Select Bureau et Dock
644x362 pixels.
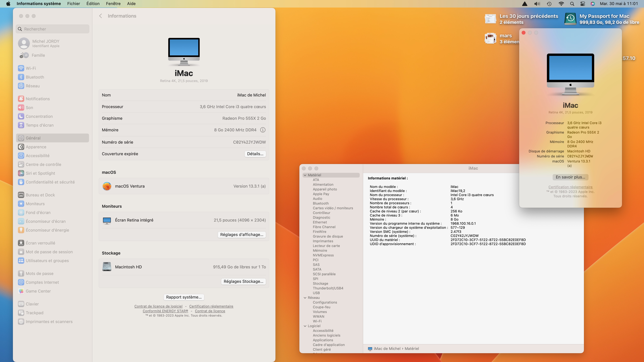pos(40,195)
